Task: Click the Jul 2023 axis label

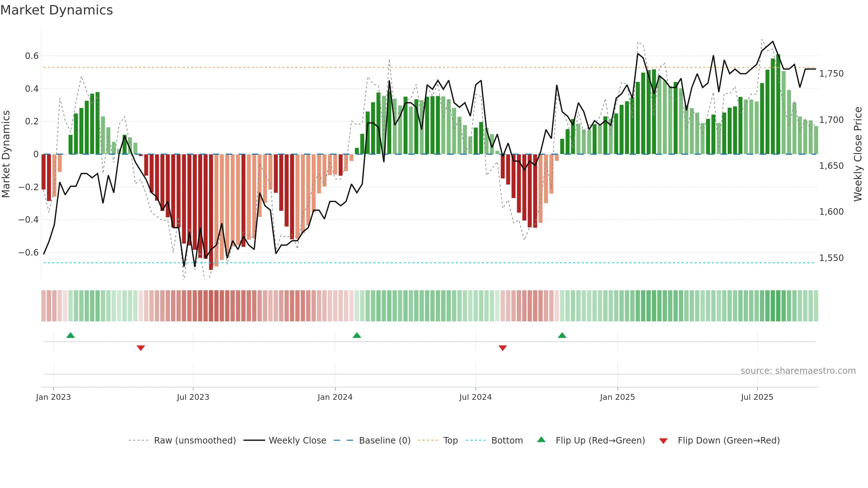Action: [x=193, y=397]
